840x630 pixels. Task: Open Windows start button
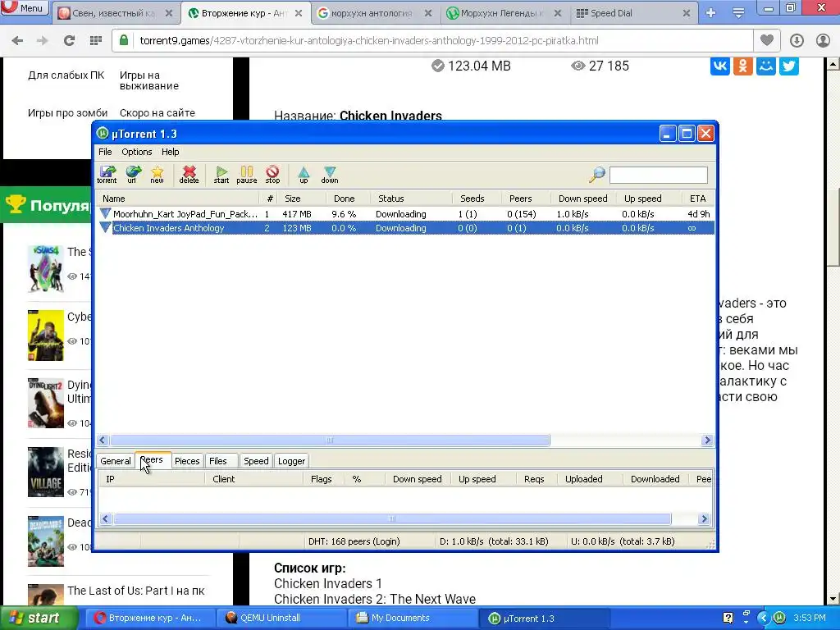click(x=39, y=619)
